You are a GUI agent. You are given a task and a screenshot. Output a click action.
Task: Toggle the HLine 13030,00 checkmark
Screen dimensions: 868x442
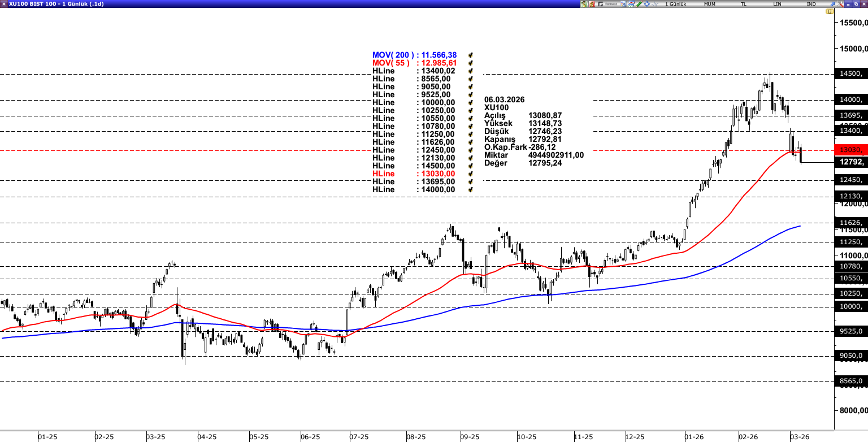[470, 174]
